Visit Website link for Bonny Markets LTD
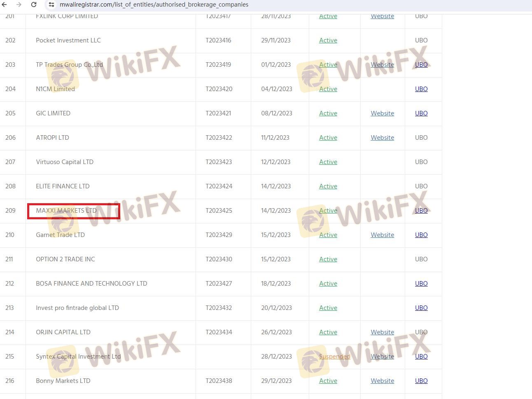Viewport: 532px width, 399px height. (x=382, y=381)
